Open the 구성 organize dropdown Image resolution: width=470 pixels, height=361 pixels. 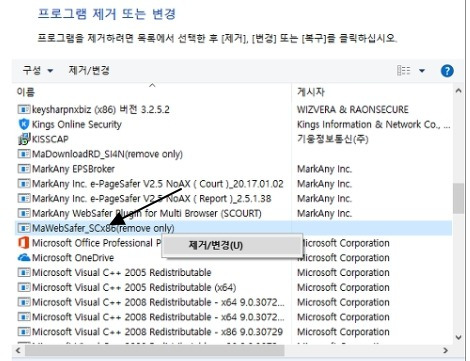pyautogui.click(x=38, y=70)
